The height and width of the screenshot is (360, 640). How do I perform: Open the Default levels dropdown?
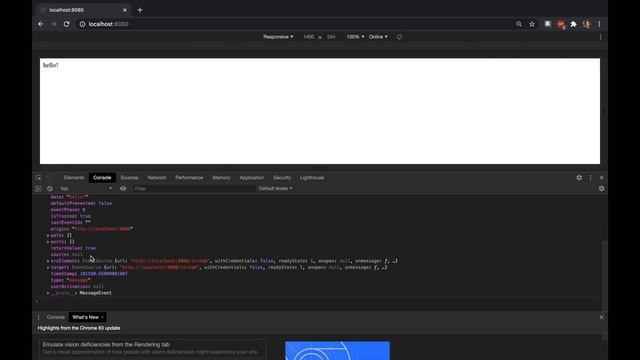click(276, 189)
